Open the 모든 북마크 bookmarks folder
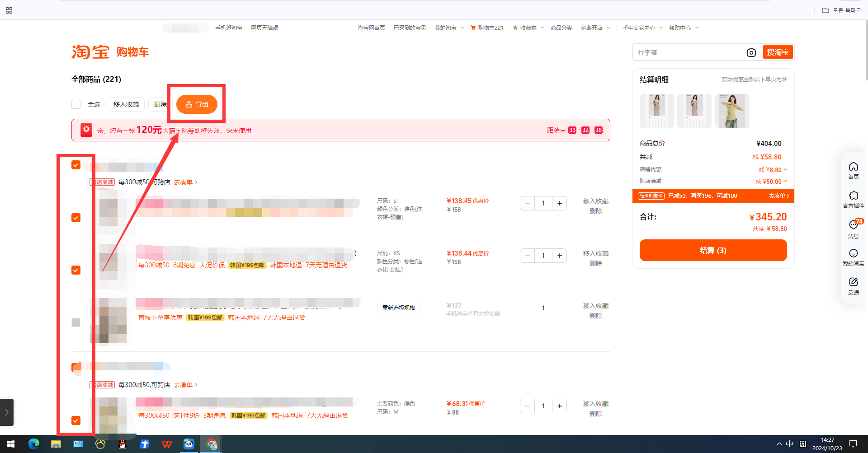The height and width of the screenshot is (453, 868). pos(841,10)
